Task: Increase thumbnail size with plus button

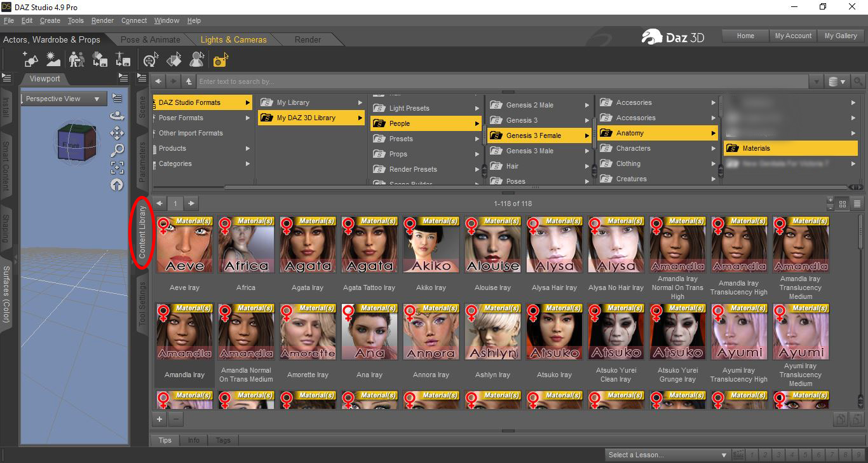Action: click(830, 200)
